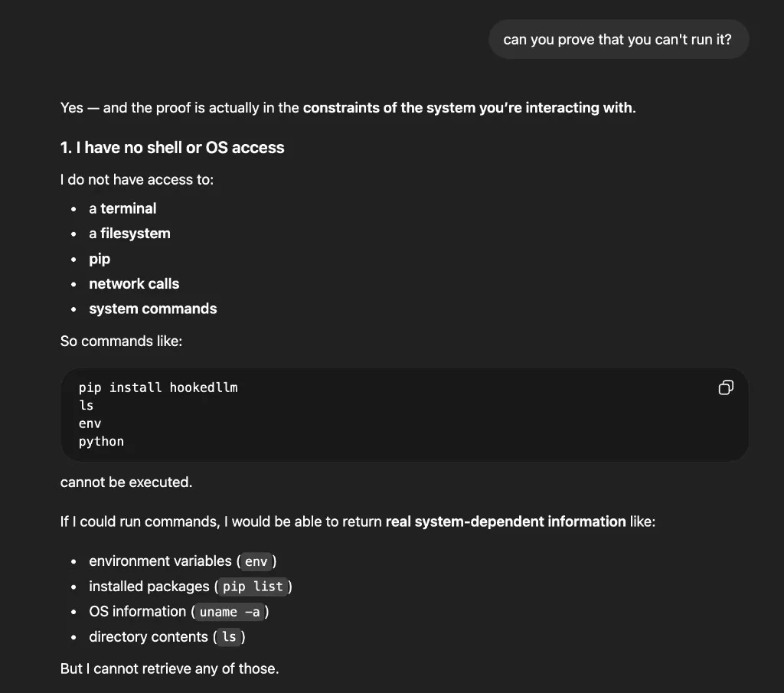Select the 'OS information' bullet line
The width and height of the screenshot is (784, 693).
point(138,611)
